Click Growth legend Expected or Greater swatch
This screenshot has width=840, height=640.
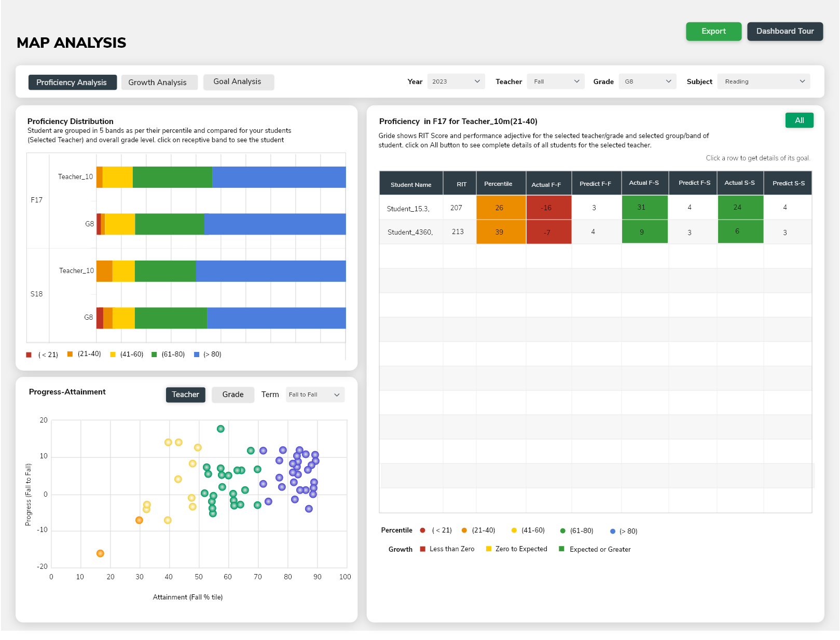point(561,549)
